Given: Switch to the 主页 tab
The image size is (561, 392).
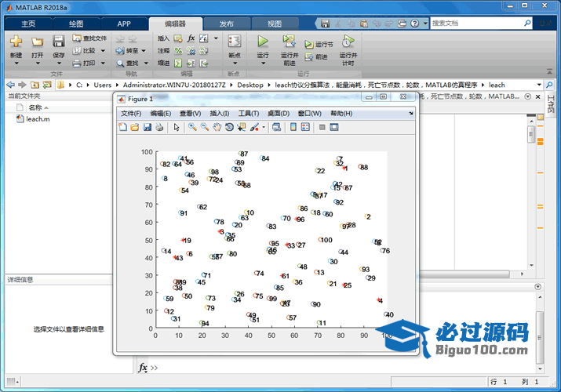Looking at the screenshot, I should click(28, 24).
